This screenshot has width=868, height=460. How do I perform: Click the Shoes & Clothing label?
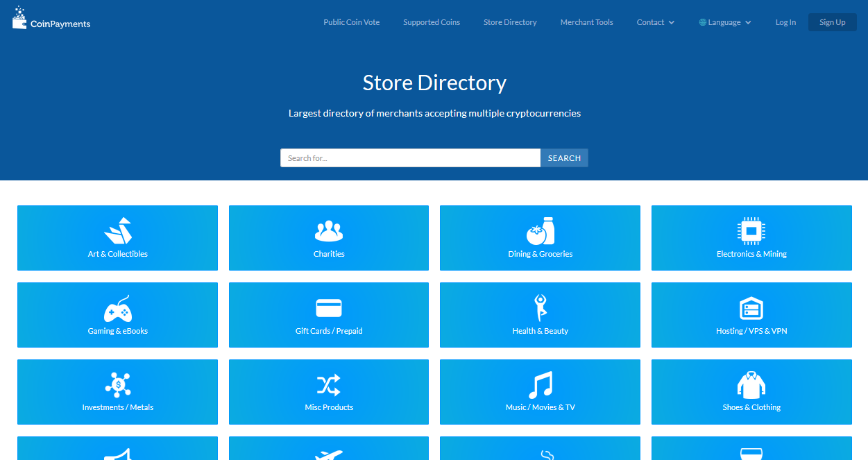[x=751, y=407]
